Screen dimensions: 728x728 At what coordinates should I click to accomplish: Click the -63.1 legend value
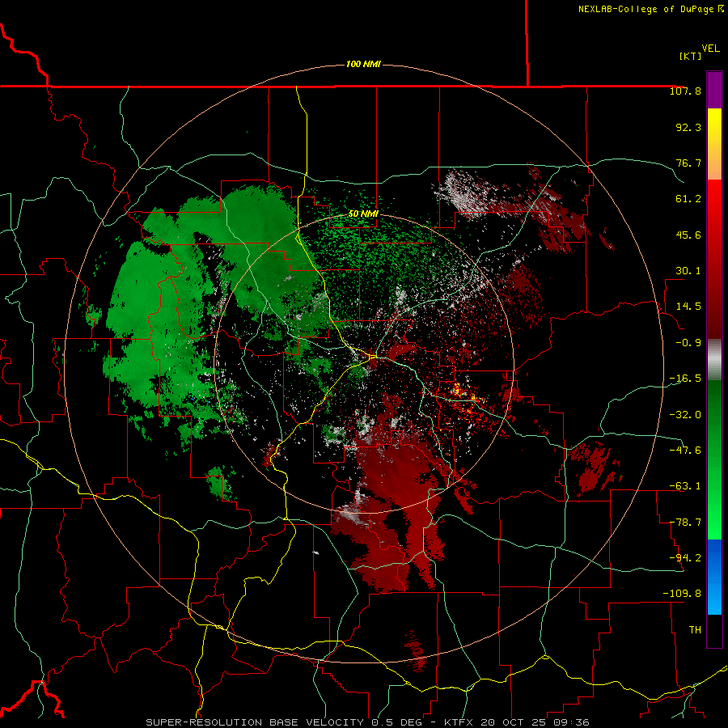tap(685, 486)
